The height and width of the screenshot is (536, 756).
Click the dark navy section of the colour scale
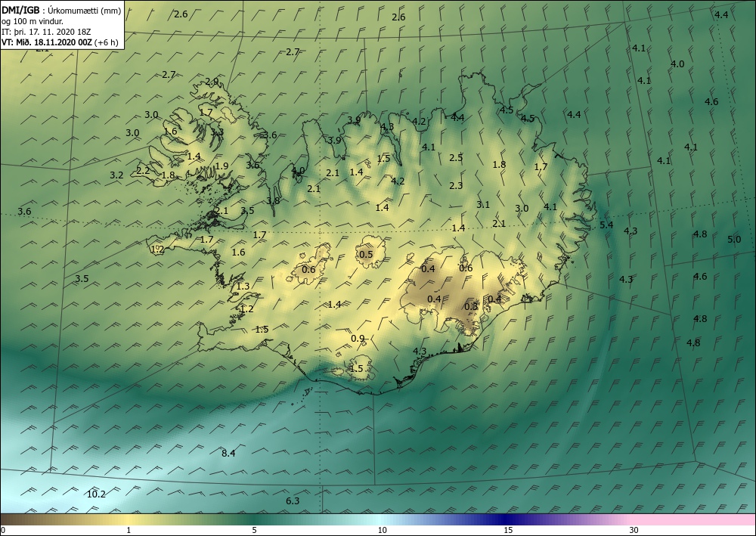pyautogui.click(x=507, y=519)
